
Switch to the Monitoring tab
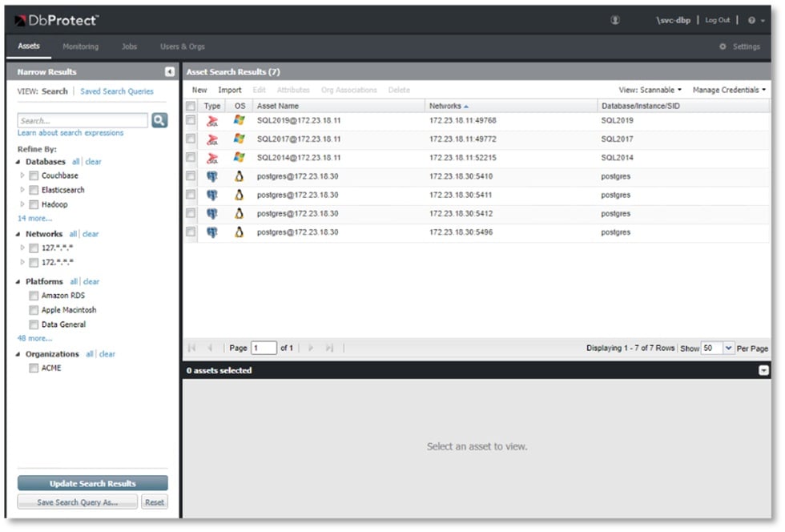(81, 46)
